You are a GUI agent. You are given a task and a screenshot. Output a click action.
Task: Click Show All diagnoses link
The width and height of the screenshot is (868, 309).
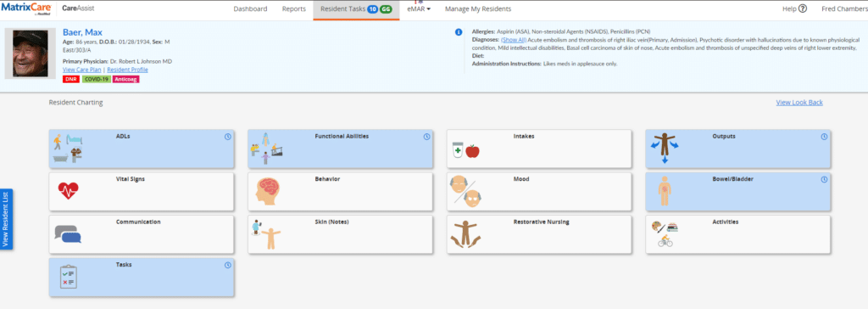tap(513, 41)
